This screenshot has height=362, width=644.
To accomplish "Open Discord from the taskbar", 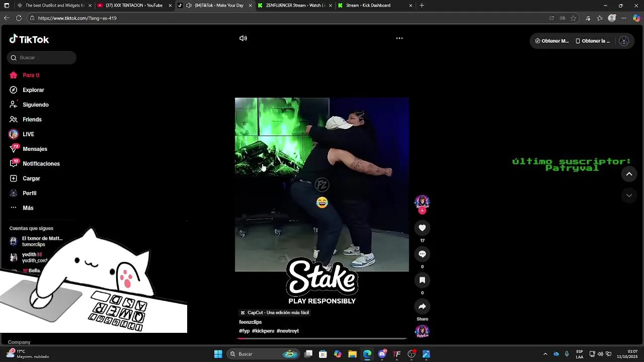I will pos(382,354).
